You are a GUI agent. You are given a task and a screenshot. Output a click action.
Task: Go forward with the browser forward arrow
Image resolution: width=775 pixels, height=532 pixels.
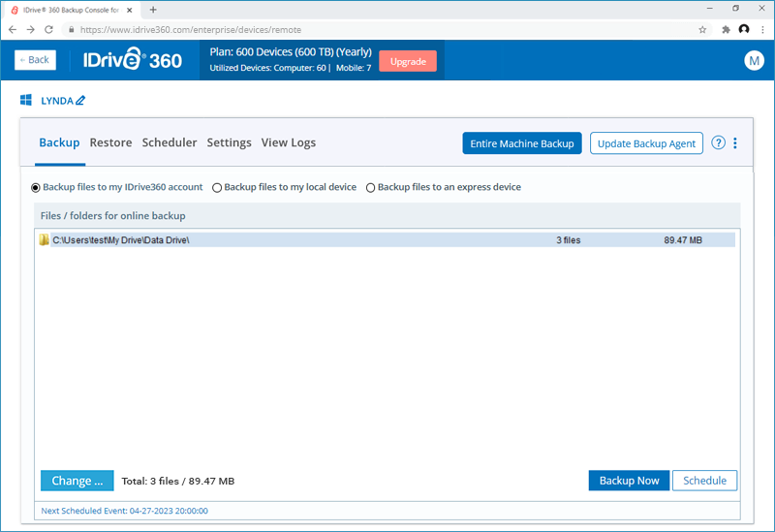click(x=31, y=30)
